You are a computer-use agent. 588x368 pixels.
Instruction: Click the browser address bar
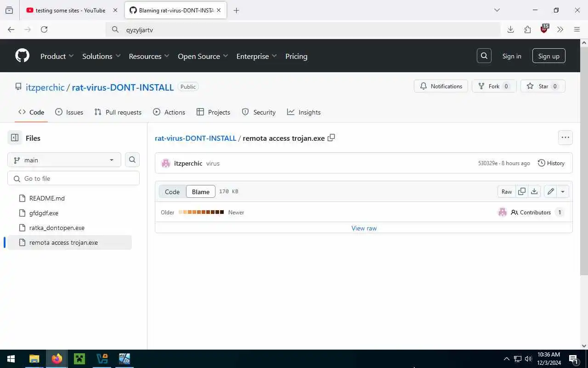[303, 29]
